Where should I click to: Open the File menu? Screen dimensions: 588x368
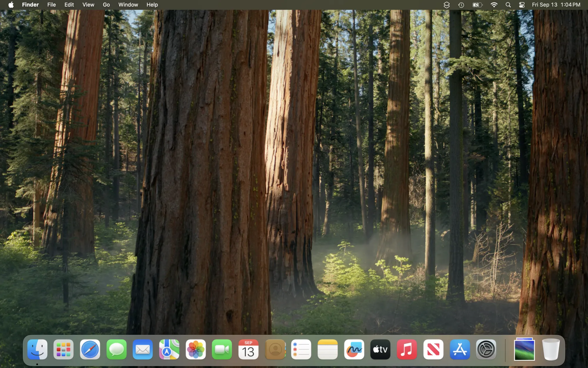click(x=51, y=4)
